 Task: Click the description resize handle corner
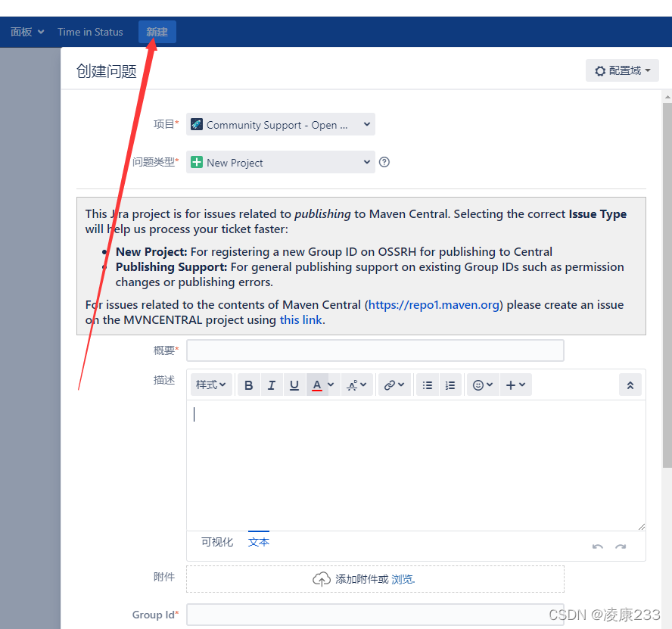click(x=641, y=527)
